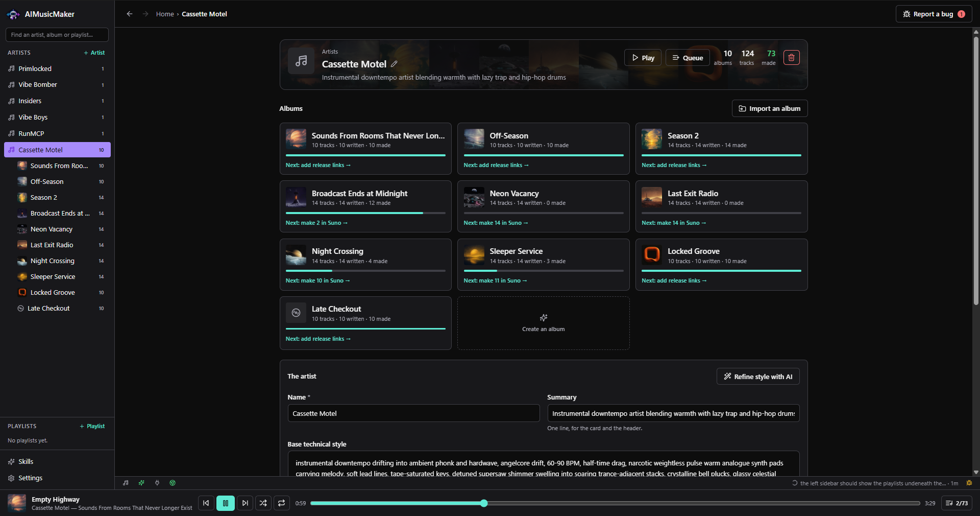Queue all Cassette Motel tracks
This screenshot has height=516, width=980.
pyautogui.click(x=688, y=58)
